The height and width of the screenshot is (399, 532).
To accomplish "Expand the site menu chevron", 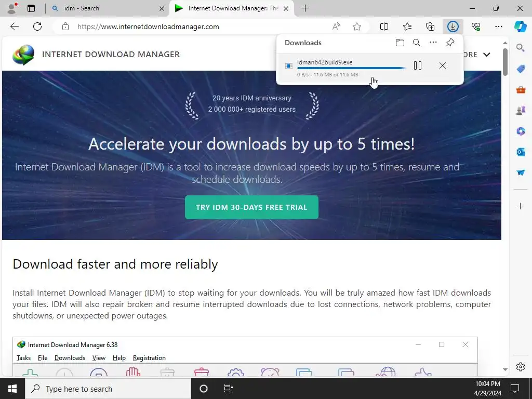I will pos(486,55).
